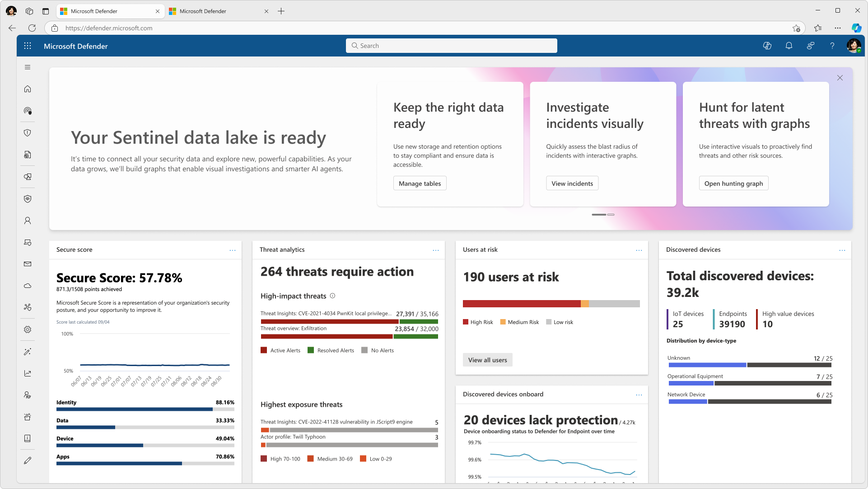Click the app launcher waffle icon
The height and width of the screenshot is (489, 868).
coord(28,46)
